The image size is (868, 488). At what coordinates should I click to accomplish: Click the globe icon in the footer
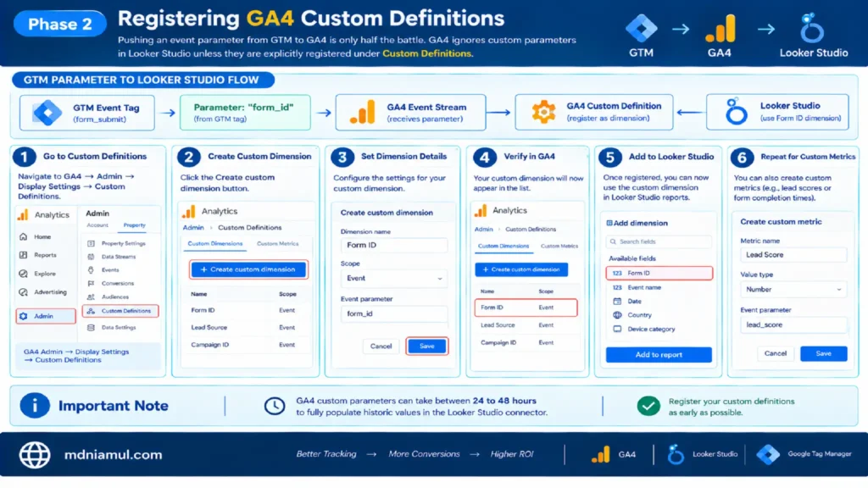click(x=35, y=455)
